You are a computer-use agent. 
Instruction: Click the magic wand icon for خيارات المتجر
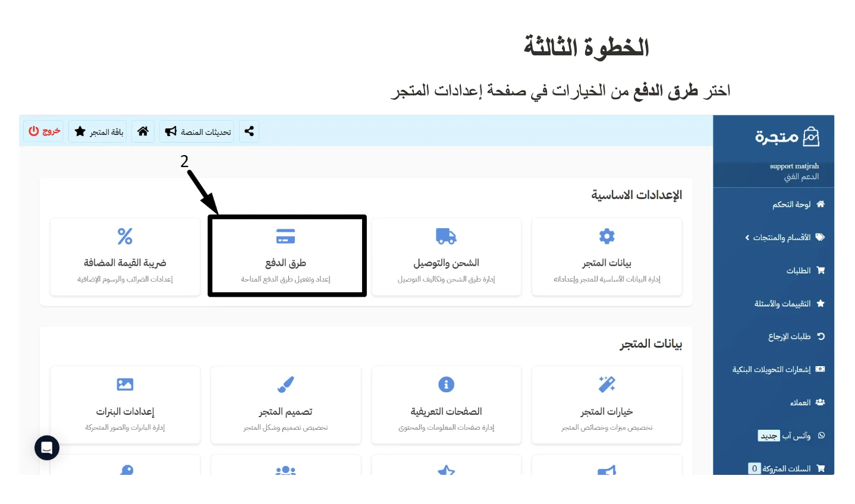[607, 385]
